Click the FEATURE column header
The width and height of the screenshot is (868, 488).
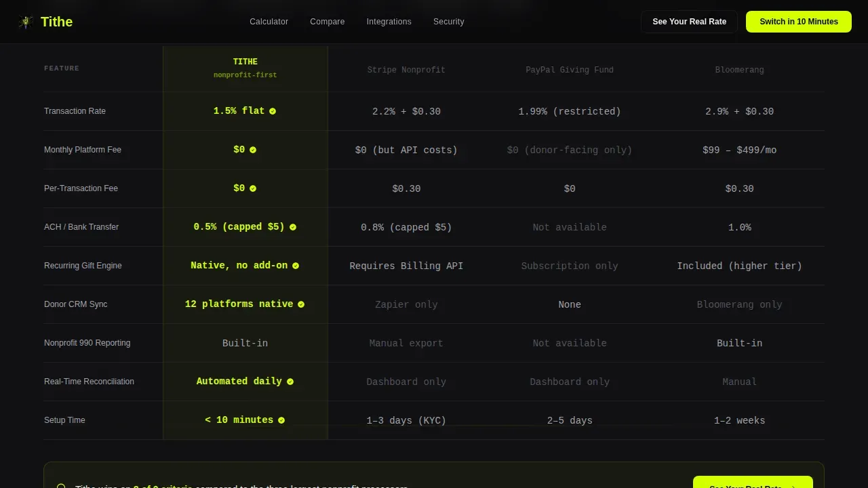coord(62,68)
